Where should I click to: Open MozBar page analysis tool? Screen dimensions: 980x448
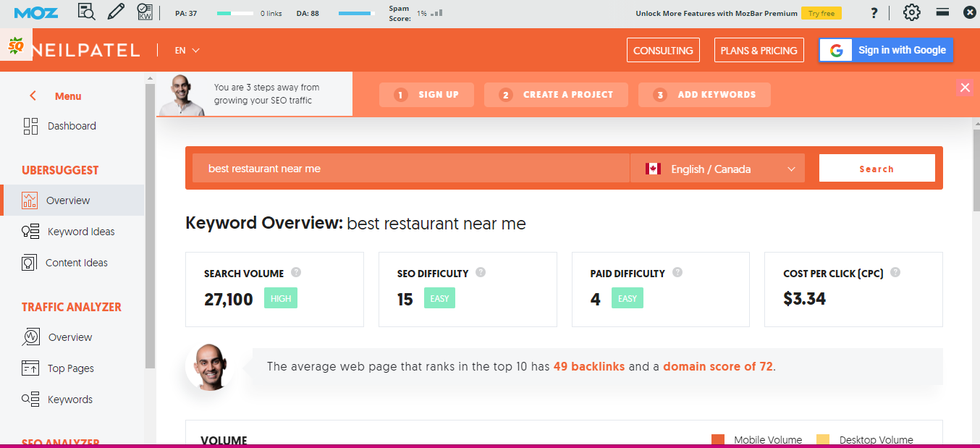tap(87, 12)
